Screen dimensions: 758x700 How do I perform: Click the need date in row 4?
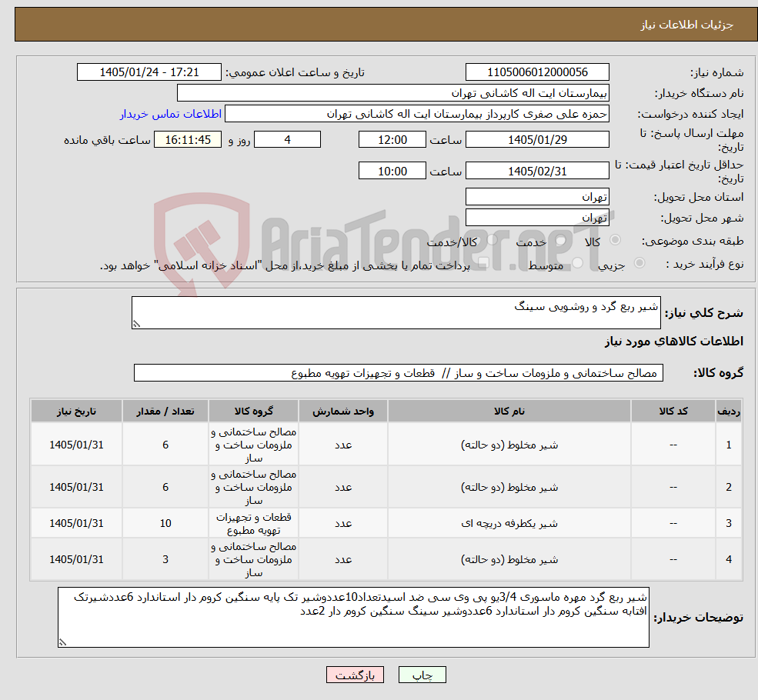(x=76, y=559)
